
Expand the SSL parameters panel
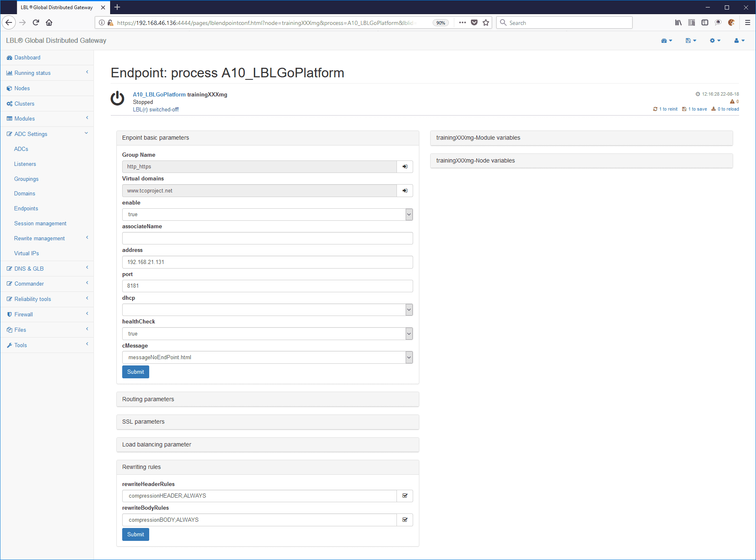pyautogui.click(x=268, y=422)
